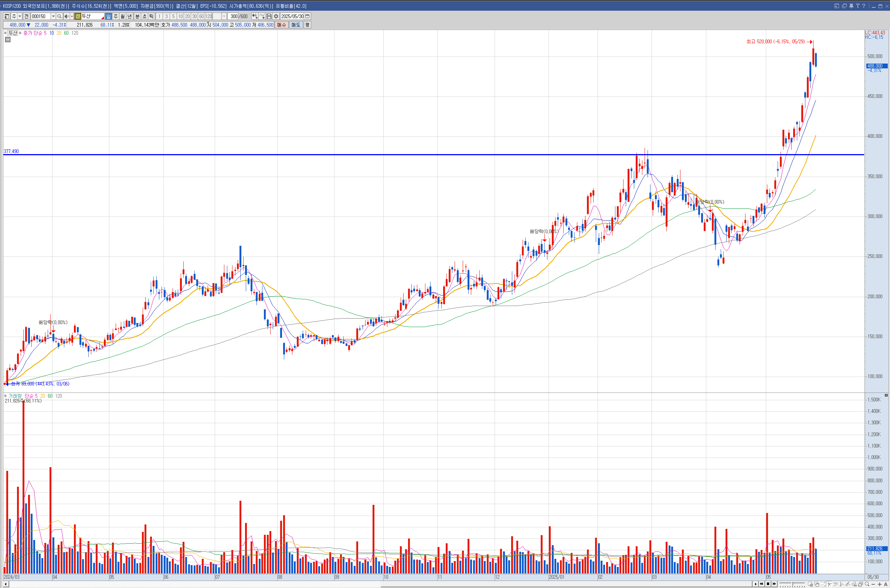This screenshot has height=588, width=890.
Task: Click the 매도 sell button
Action: pos(296,25)
